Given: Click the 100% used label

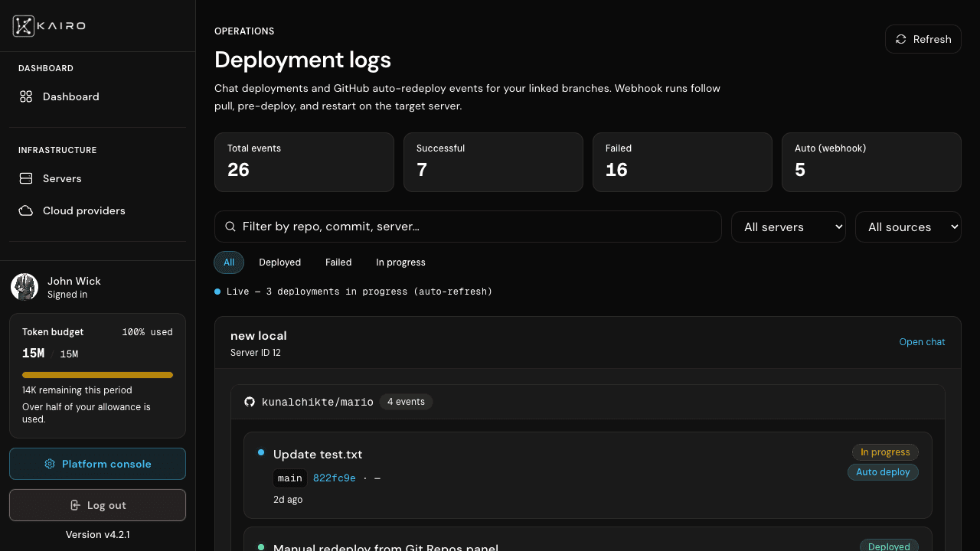Looking at the screenshot, I should point(147,332).
